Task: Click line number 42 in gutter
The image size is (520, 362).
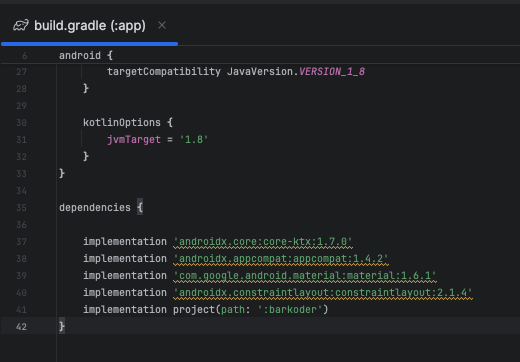Action: click(x=21, y=327)
